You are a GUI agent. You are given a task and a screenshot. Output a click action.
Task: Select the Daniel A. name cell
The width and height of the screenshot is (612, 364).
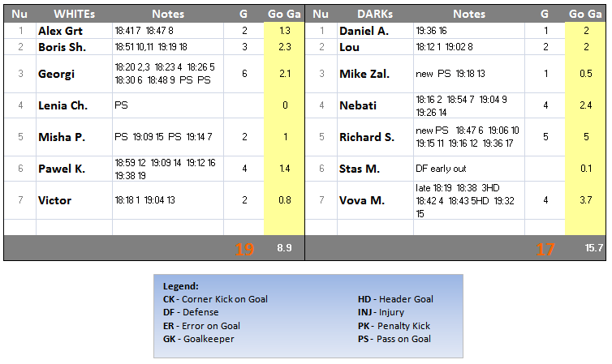coord(364,31)
